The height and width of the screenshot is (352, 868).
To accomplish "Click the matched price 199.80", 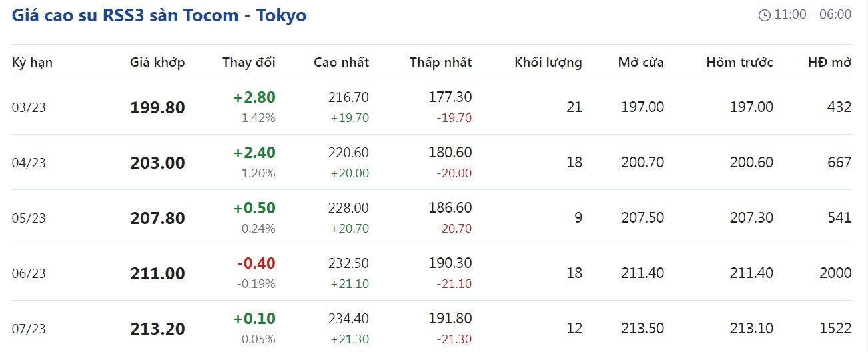I will pyautogui.click(x=157, y=107).
